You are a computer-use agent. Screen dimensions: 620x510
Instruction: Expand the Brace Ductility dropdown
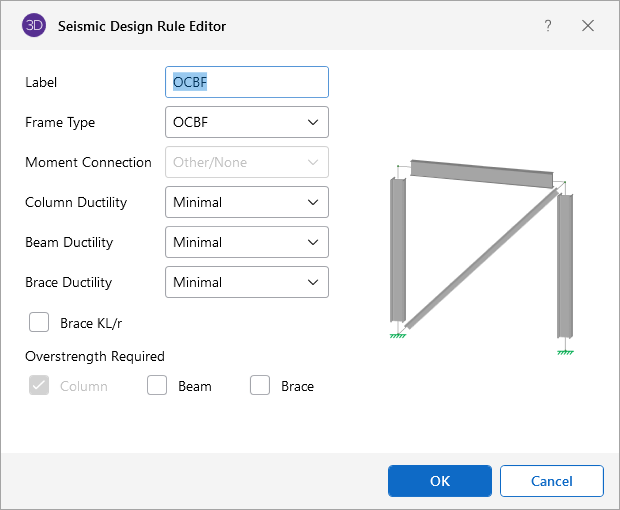pos(246,282)
